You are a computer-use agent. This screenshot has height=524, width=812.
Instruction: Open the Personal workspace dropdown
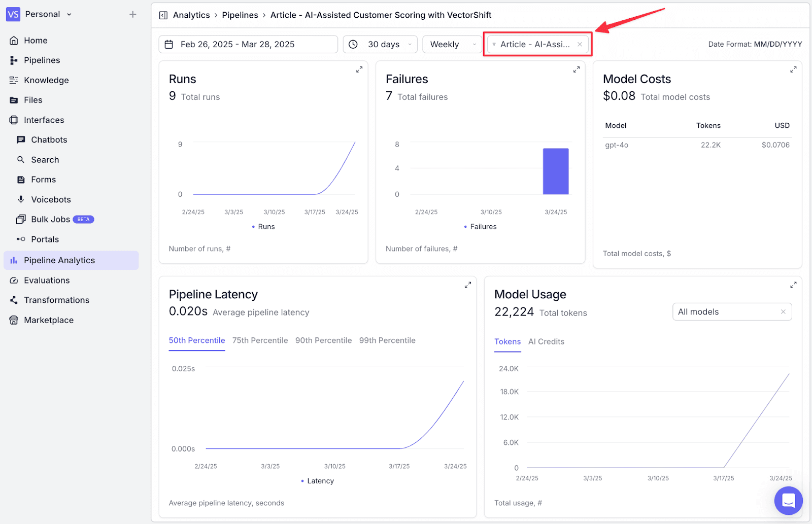pos(48,14)
